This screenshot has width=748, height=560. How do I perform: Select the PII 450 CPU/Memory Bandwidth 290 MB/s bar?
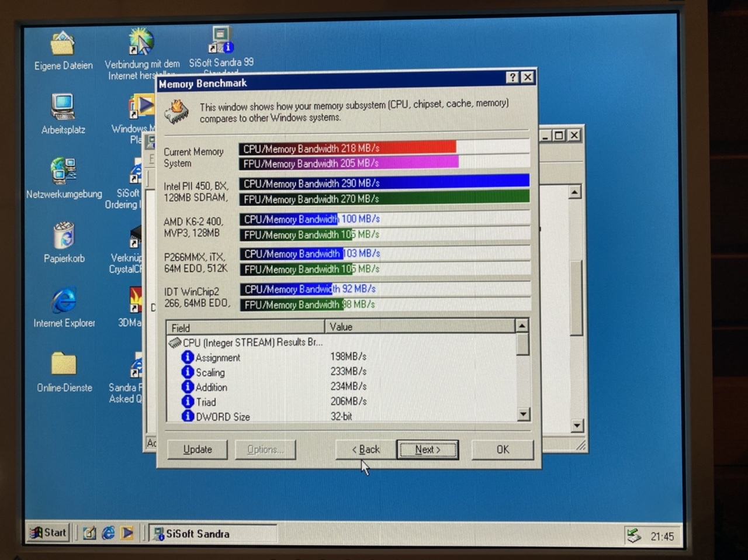click(x=385, y=184)
